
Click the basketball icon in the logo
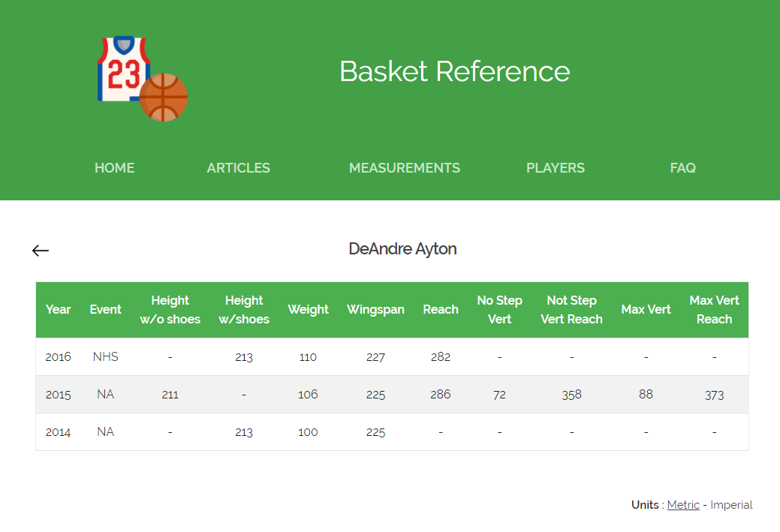coord(162,98)
